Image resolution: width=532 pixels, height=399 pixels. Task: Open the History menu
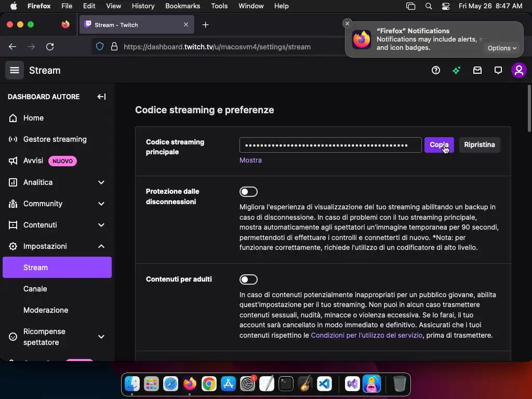point(143,6)
